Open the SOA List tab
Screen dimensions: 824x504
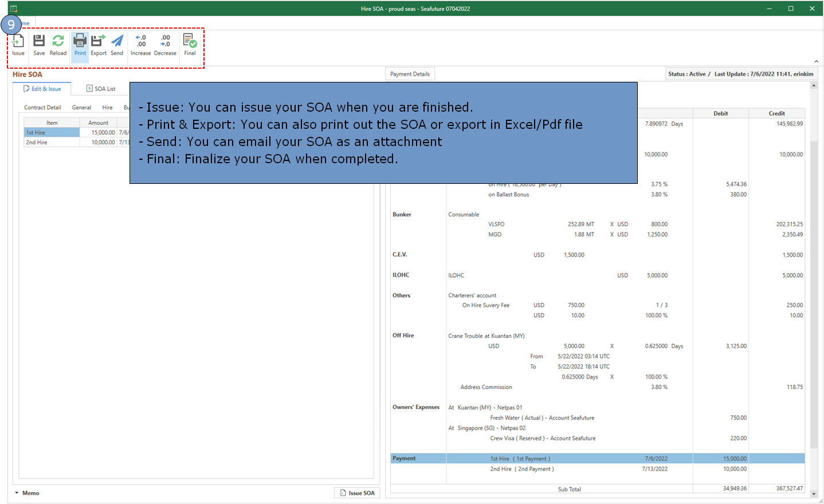click(101, 89)
